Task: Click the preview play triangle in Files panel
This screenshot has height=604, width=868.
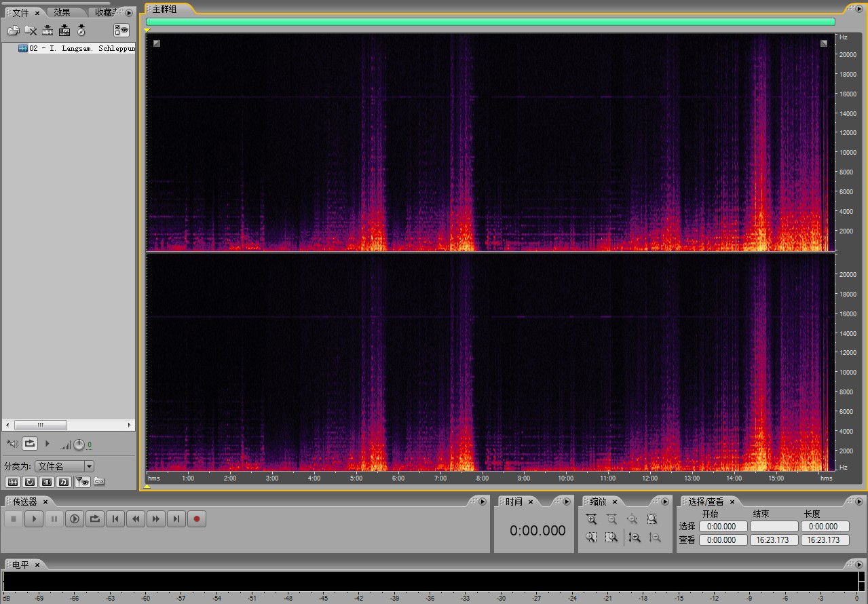Action: click(x=47, y=444)
